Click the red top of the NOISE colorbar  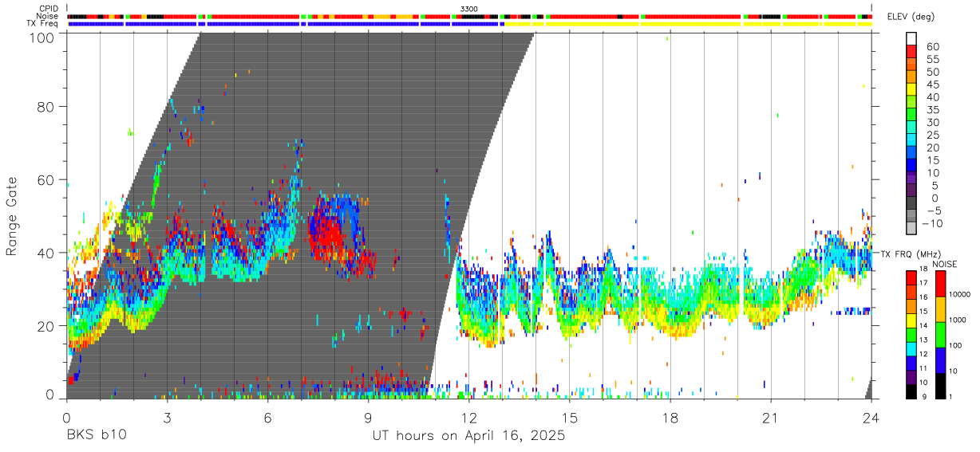tap(940, 285)
